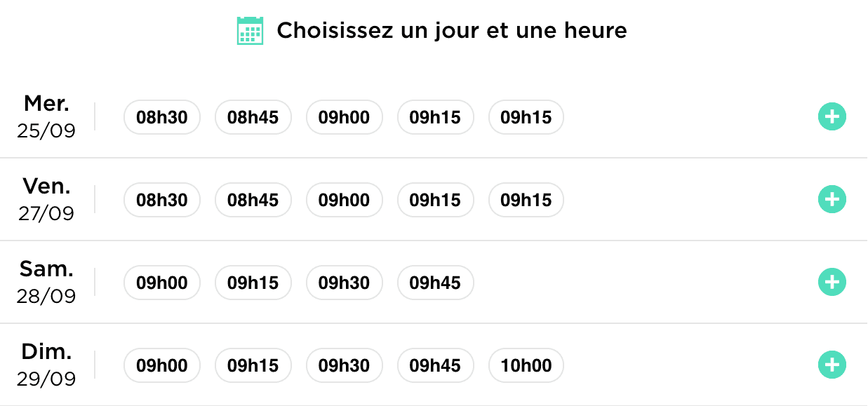The height and width of the screenshot is (406, 868).
Task: Select the 08h45 slot on Wednesday 25/09
Action: coord(253,117)
